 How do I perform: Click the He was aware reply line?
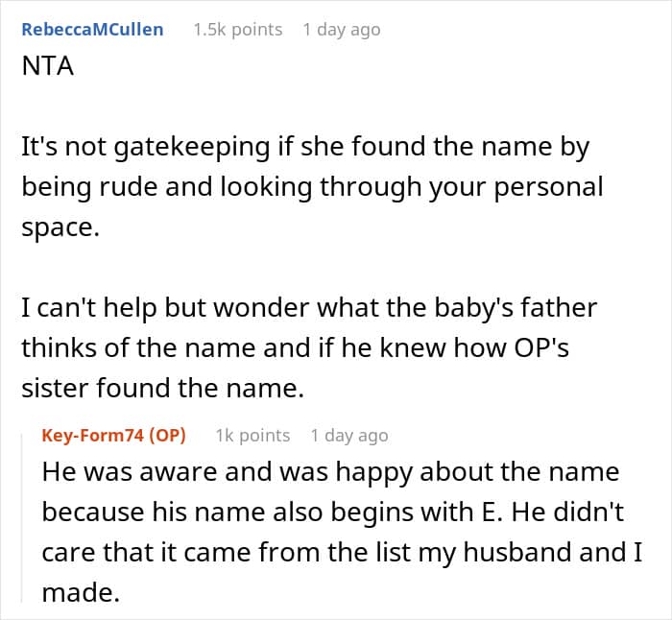click(331, 472)
